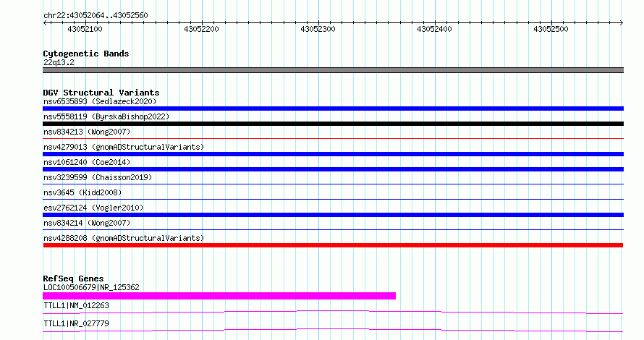This screenshot has width=644, height=340.
Task: Click ruler position label 43052200
Action: coord(202,29)
